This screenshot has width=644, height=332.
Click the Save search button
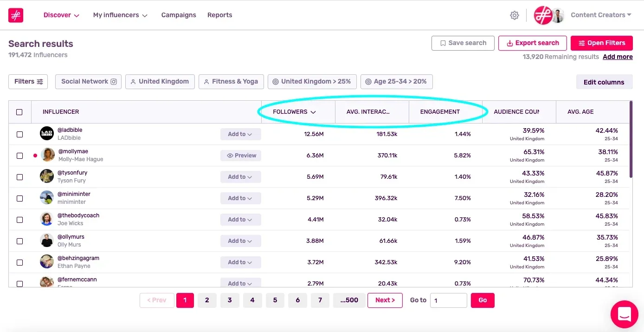tap(463, 43)
